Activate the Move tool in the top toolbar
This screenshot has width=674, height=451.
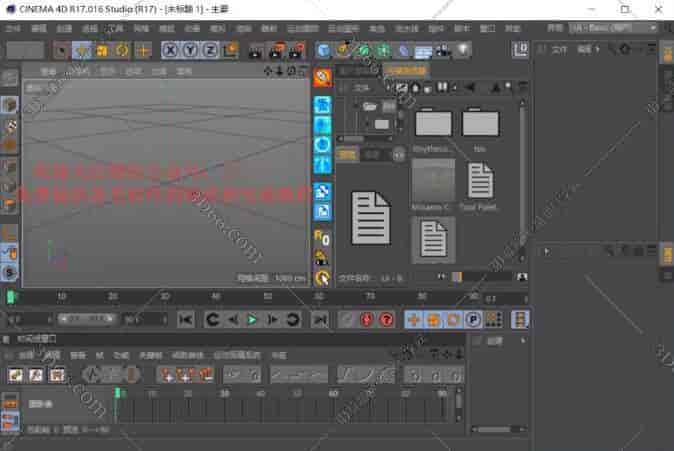point(82,51)
